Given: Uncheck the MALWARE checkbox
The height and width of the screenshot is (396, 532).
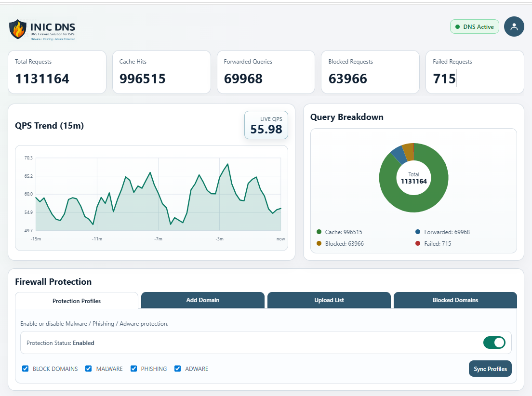Looking at the screenshot, I should tap(88, 369).
